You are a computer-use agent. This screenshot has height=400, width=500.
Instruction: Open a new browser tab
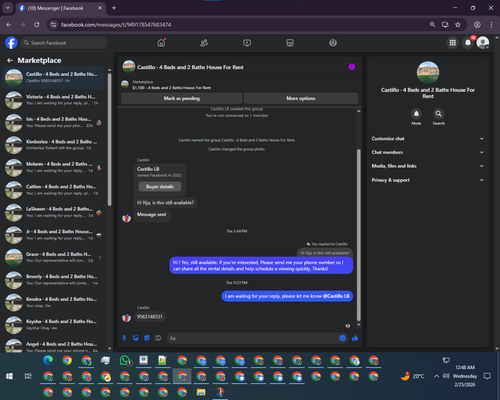coord(114,8)
